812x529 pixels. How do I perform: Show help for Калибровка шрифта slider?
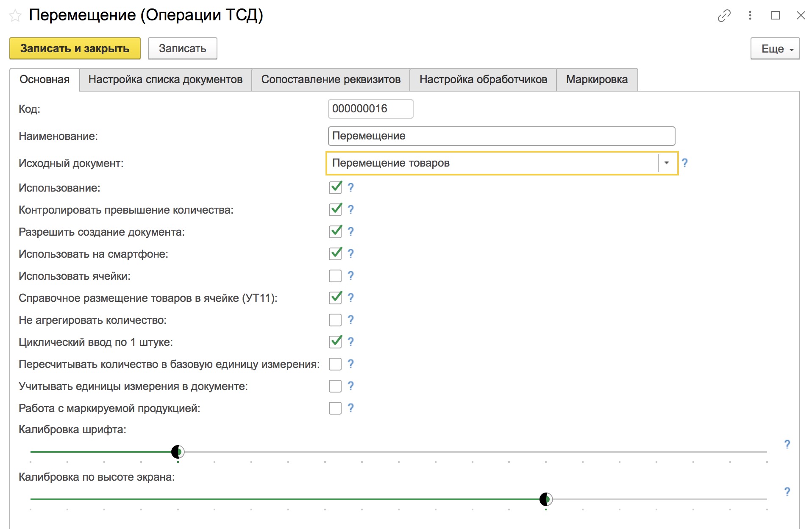pos(787,444)
